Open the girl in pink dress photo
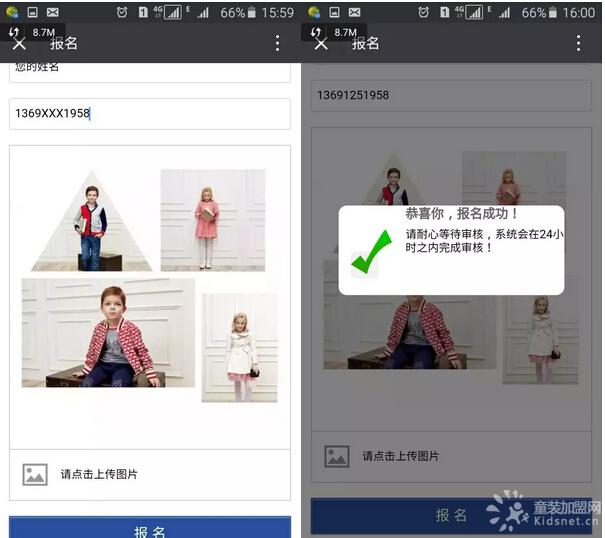605x538 pixels. coord(213,220)
